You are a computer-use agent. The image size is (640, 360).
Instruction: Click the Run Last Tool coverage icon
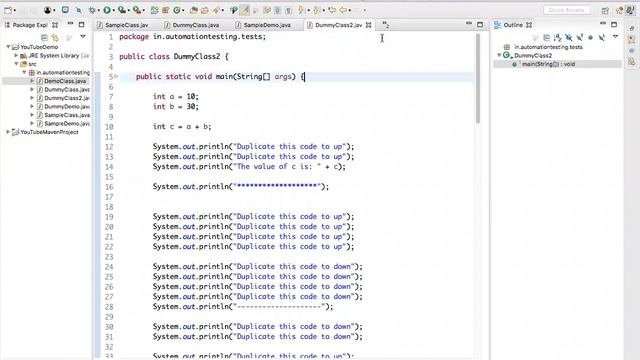tap(121, 10)
